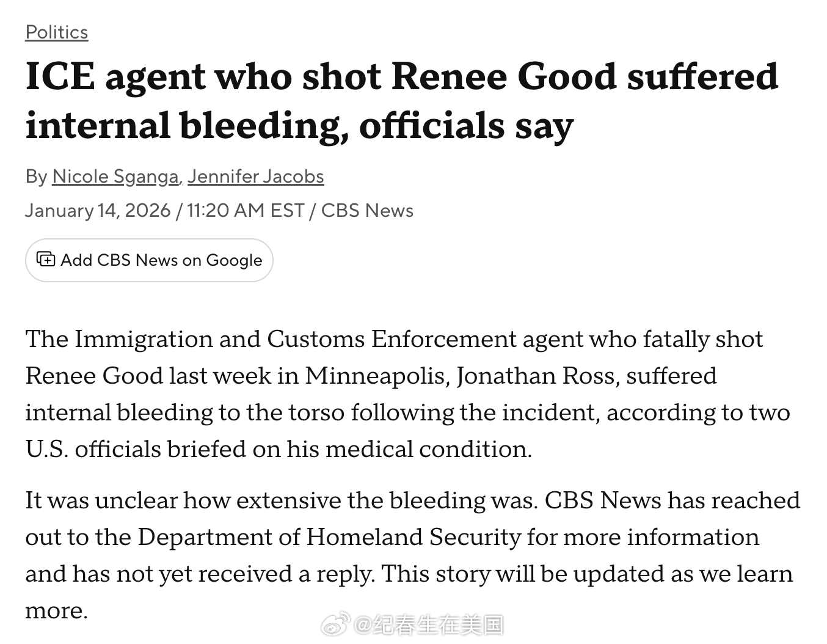This screenshot has height=644, width=827.
Task: Click CBS News in the byline
Action: coord(367,211)
